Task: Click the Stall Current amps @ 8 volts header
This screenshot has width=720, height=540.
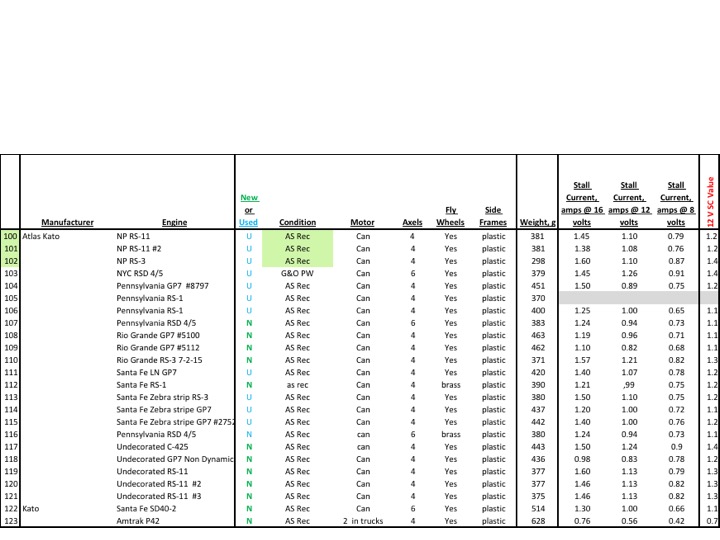Action: (676, 204)
